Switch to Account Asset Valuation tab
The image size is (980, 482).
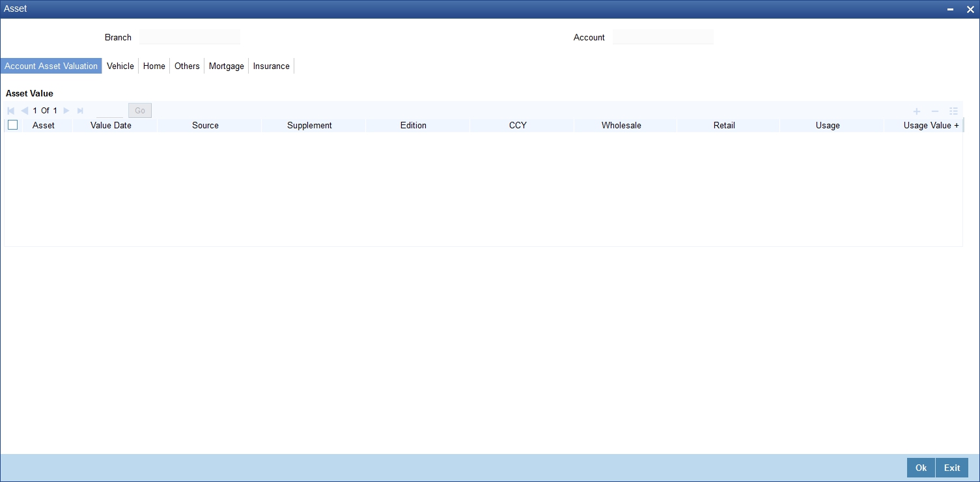pyautogui.click(x=51, y=66)
